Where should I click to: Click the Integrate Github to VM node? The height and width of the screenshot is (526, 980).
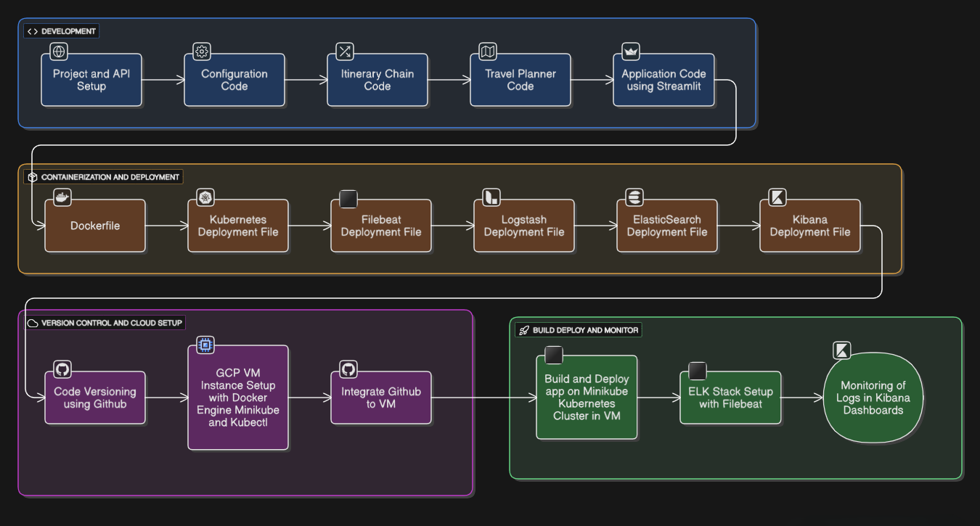coord(380,398)
